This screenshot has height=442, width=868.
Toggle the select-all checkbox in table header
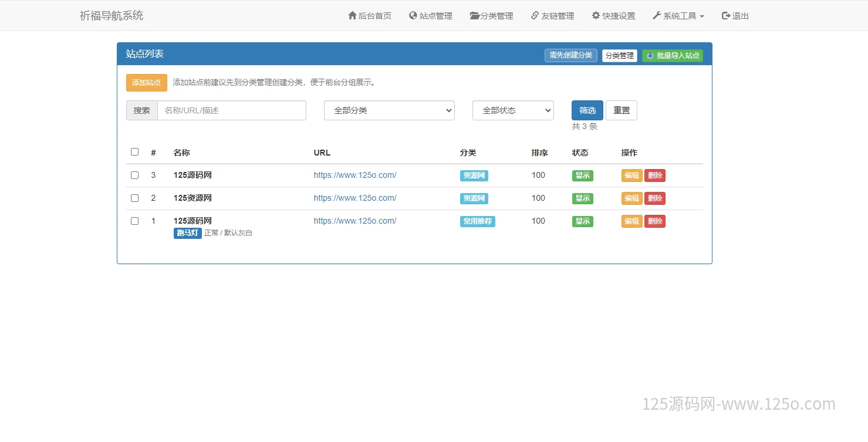point(134,151)
